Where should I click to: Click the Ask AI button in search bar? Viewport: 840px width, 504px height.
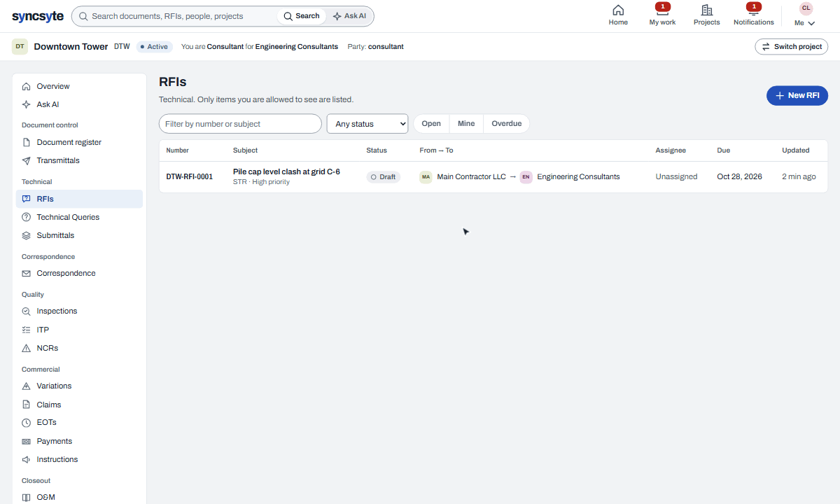(349, 16)
